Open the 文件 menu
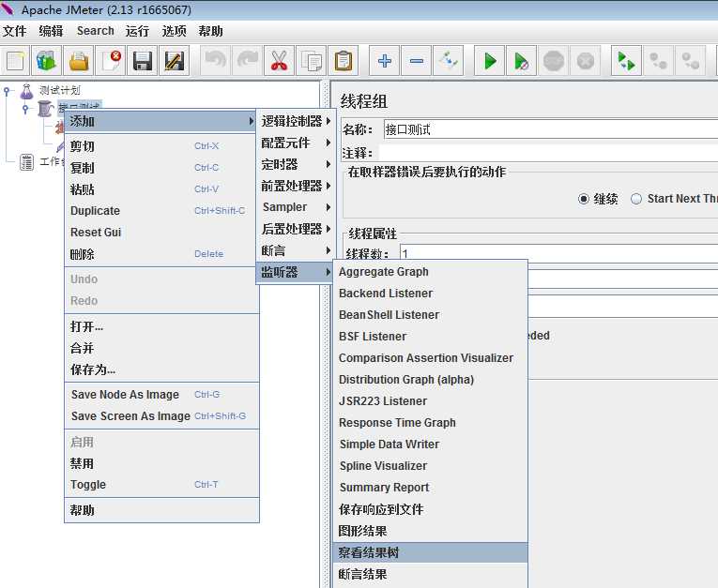718x588 pixels. 15,31
